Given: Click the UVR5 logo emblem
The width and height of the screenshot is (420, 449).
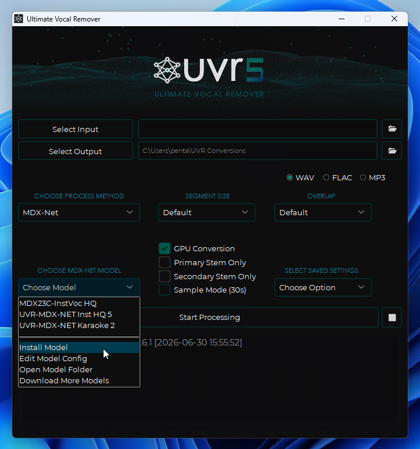Looking at the screenshot, I should tap(167, 70).
